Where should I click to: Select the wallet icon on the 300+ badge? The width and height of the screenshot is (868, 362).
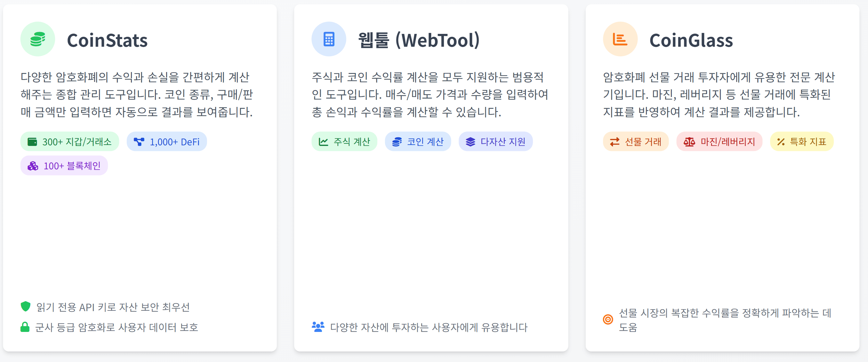33,141
